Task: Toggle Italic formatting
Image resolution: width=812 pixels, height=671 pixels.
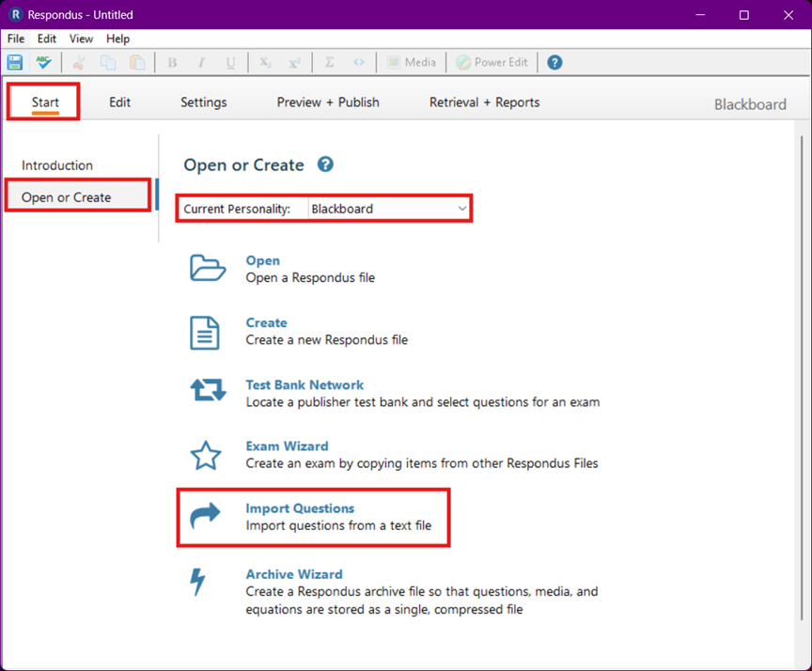Action: (201, 63)
